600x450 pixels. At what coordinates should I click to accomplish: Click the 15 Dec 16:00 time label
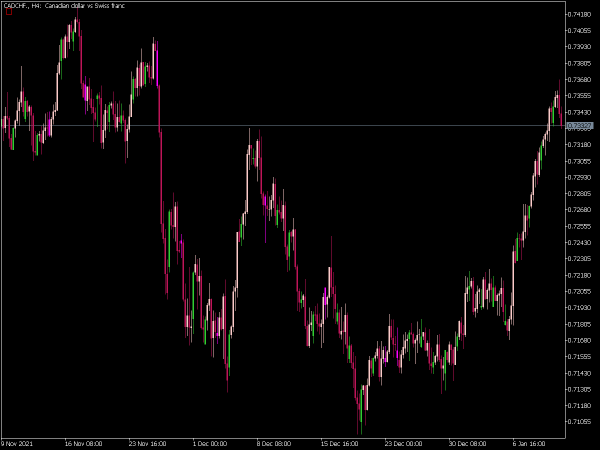(339, 444)
